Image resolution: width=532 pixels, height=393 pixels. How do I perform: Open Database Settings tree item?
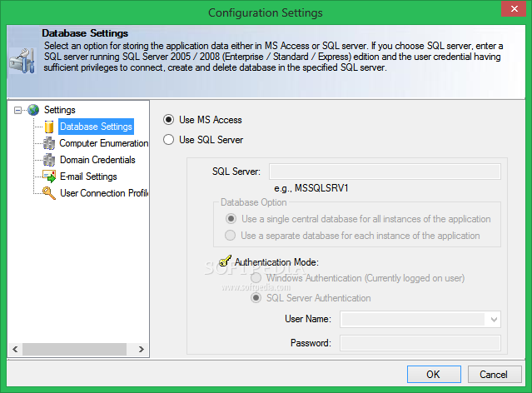[96, 127]
